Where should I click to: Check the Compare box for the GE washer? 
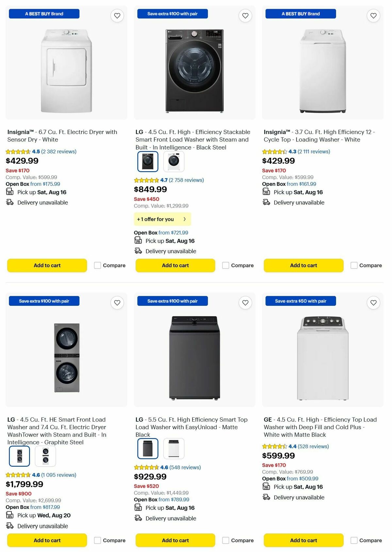pyautogui.click(x=354, y=541)
